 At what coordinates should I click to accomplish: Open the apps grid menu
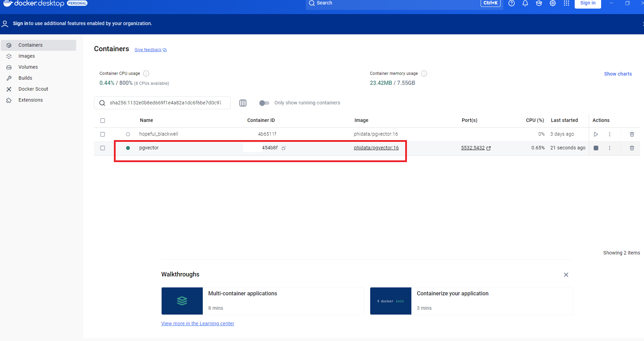(x=566, y=3)
